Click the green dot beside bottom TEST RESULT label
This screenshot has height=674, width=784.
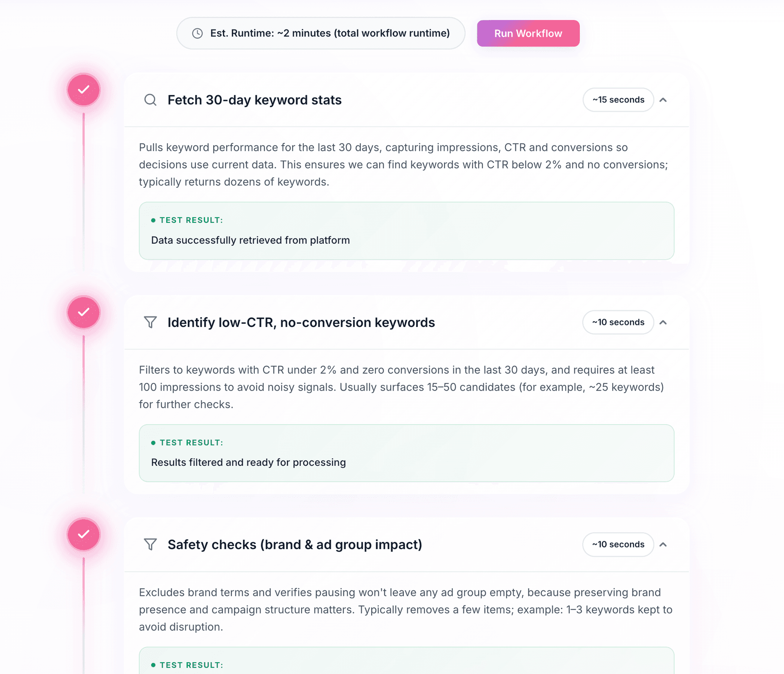(154, 665)
